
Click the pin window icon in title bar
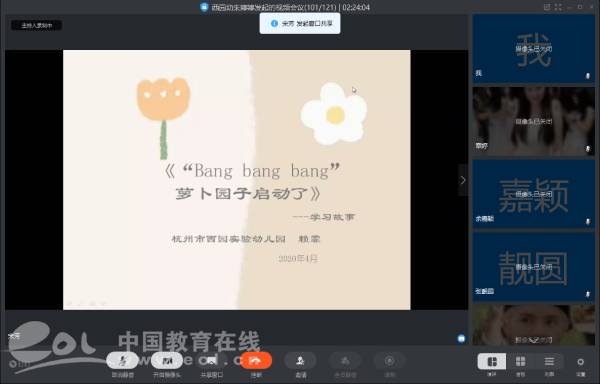pyautogui.click(x=547, y=7)
